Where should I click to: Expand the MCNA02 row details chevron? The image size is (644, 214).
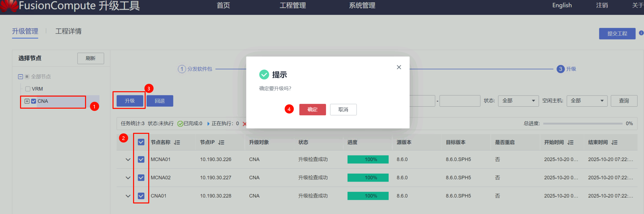click(128, 178)
